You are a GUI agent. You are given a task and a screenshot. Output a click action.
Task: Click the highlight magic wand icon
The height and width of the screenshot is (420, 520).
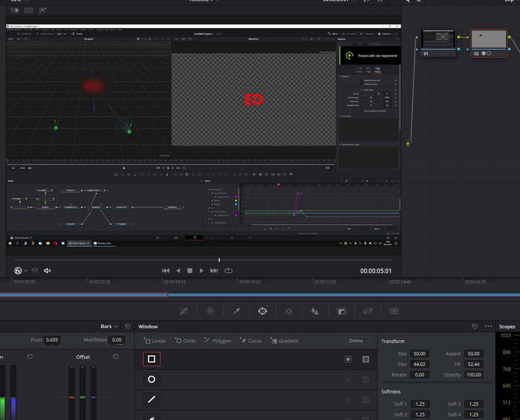(43, 10)
